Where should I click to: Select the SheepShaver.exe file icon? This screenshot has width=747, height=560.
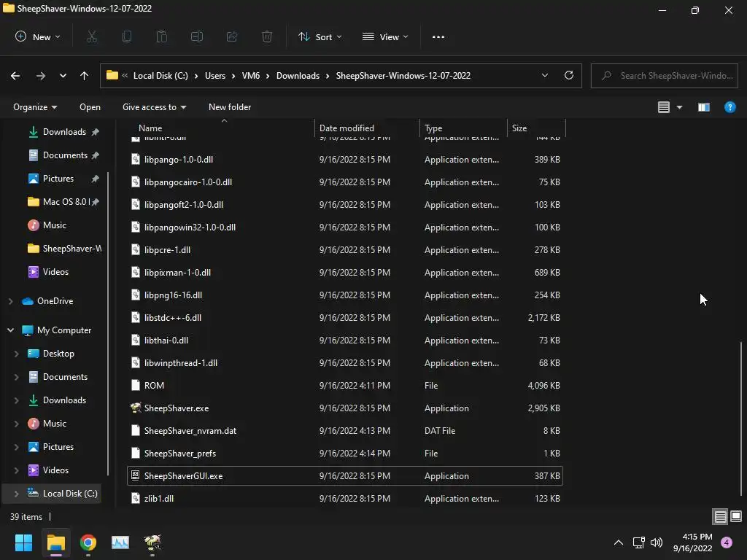click(136, 408)
